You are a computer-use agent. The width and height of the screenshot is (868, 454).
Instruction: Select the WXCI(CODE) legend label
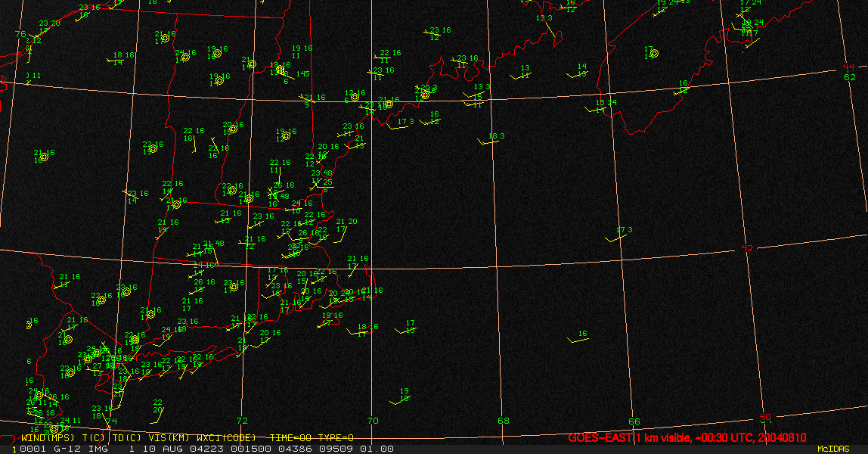(226, 438)
